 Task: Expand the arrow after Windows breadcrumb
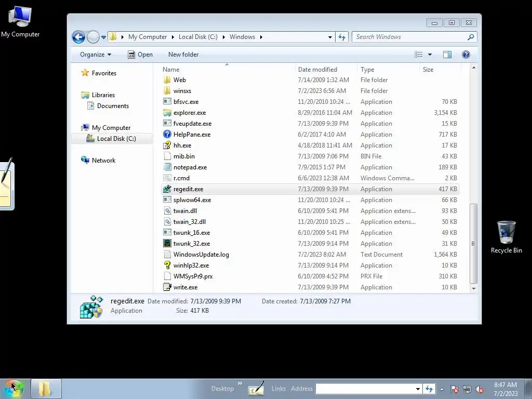click(261, 37)
